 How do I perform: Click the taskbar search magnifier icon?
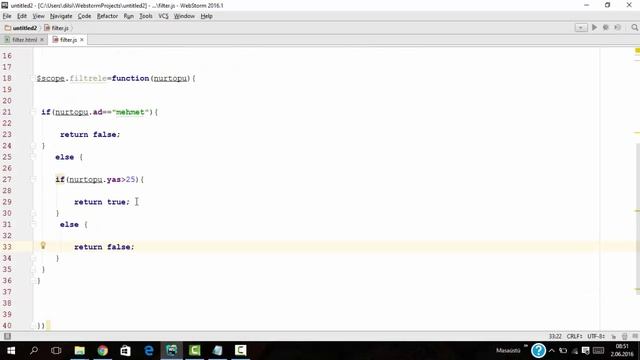point(34,351)
